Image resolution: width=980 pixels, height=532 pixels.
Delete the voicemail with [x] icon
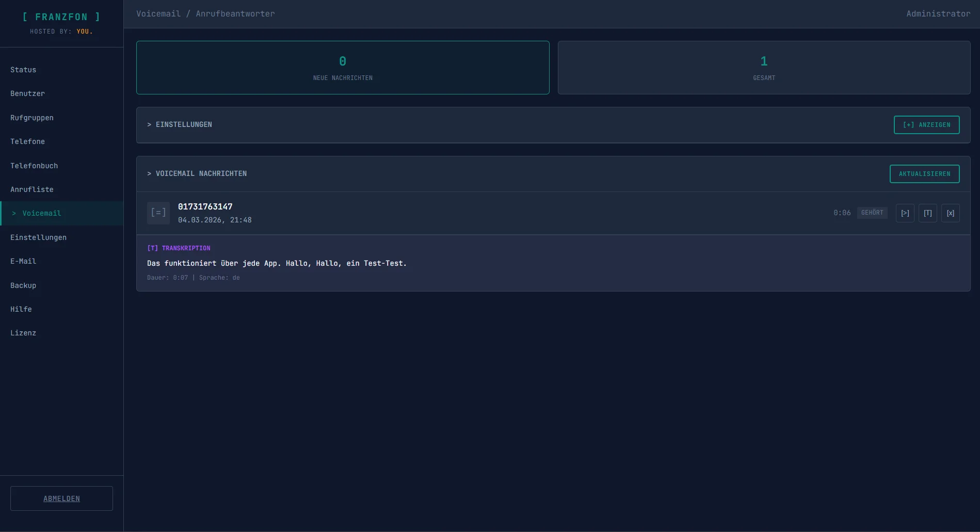point(950,213)
